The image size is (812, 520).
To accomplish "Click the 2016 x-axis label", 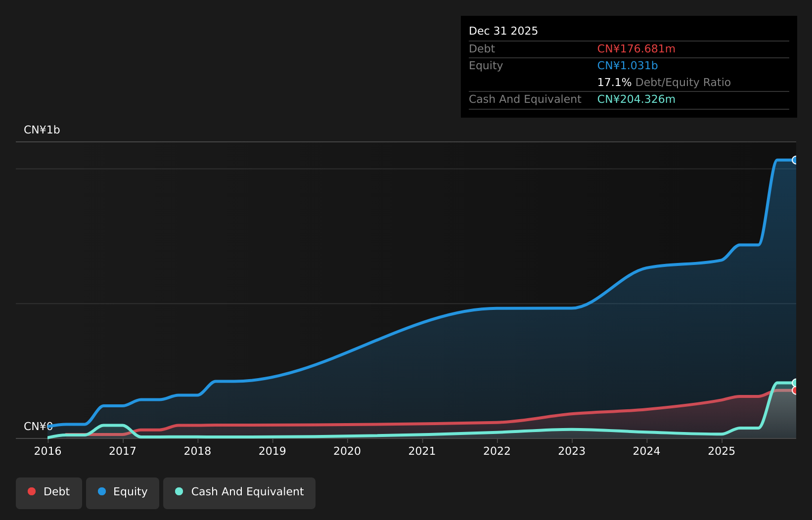I will (47, 451).
